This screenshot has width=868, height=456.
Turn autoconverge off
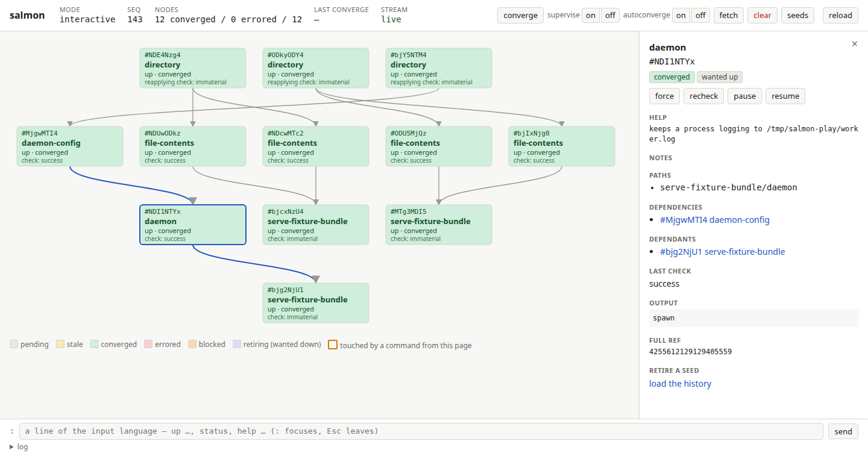pos(700,15)
